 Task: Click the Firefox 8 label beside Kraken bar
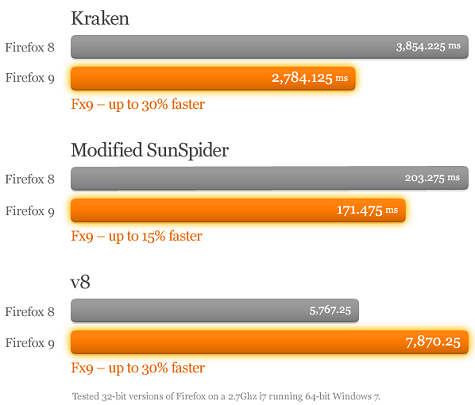(x=30, y=47)
